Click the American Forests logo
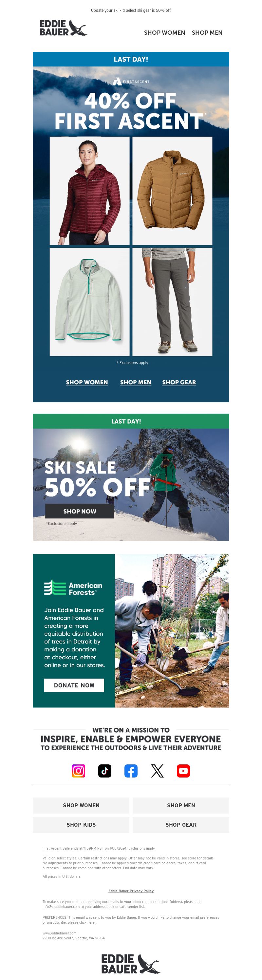Screen dimensions: 262x980 73,588
